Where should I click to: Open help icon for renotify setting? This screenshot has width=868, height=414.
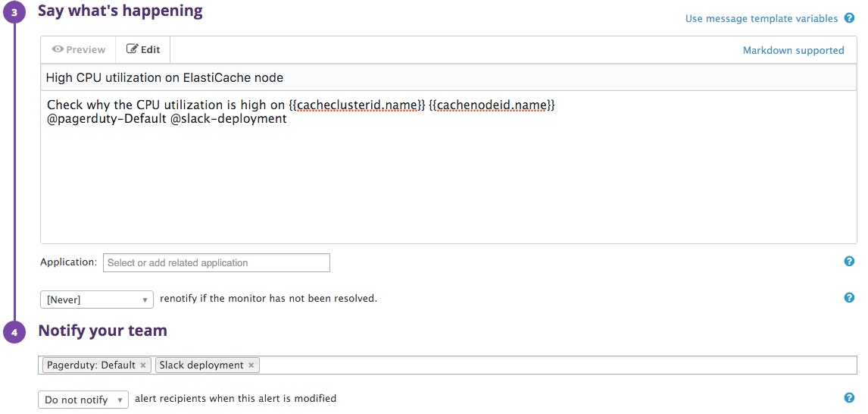849,298
